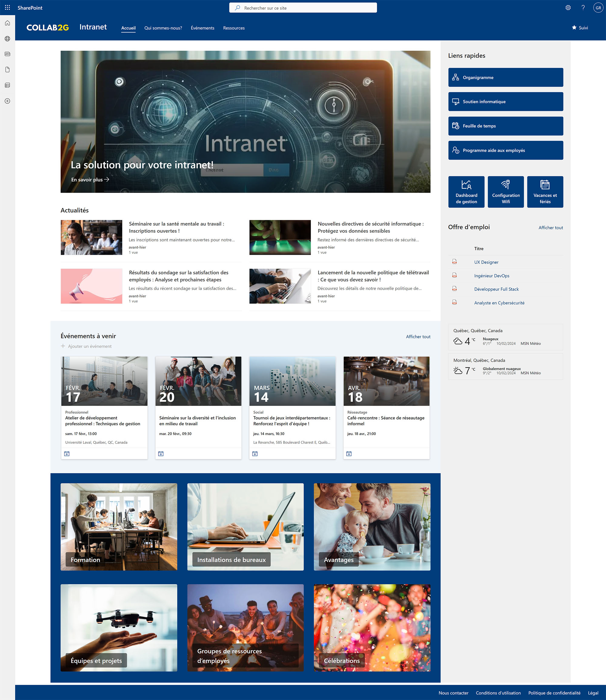Open the Formation image tile
Screen dimensions: 606x700
tap(119, 527)
